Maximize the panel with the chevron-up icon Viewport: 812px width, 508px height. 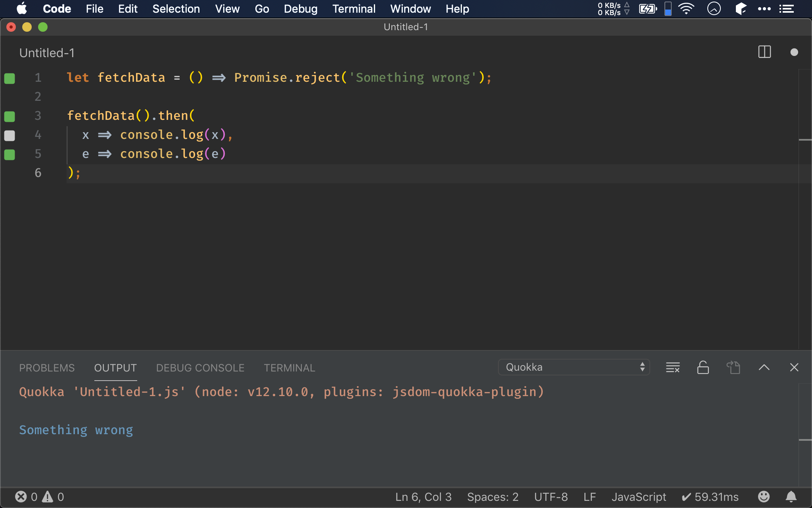point(764,368)
